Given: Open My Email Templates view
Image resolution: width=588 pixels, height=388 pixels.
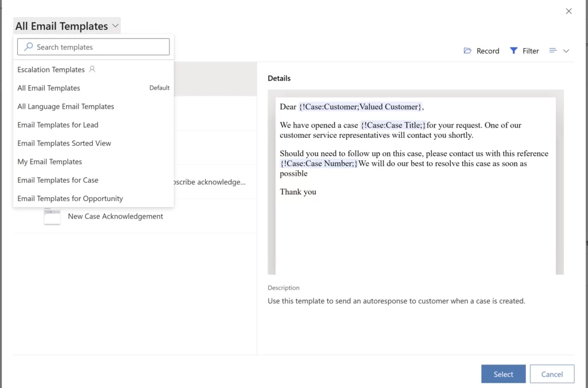Looking at the screenshot, I should point(94,162).
